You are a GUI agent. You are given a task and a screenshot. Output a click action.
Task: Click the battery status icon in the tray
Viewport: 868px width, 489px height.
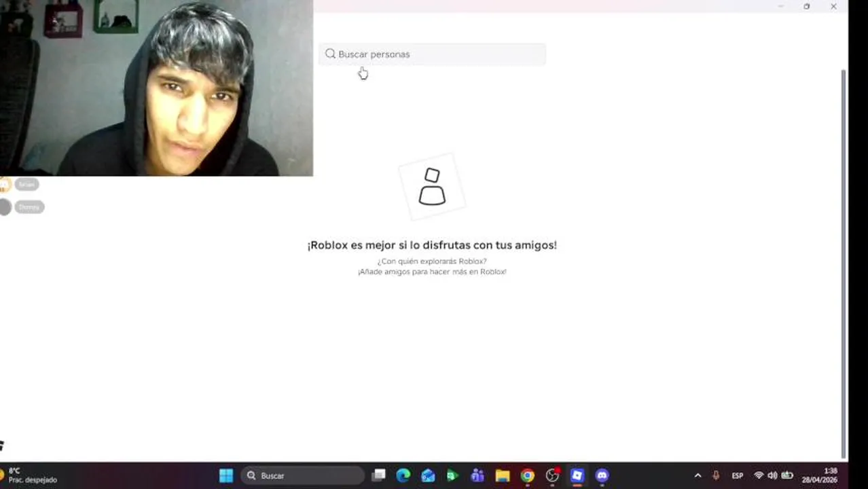(787, 475)
